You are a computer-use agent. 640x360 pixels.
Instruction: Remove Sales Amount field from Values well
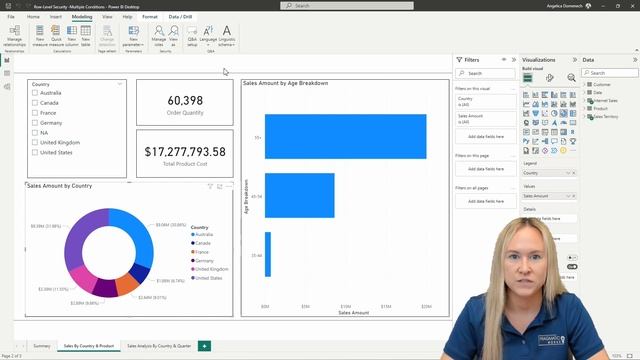point(573,196)
